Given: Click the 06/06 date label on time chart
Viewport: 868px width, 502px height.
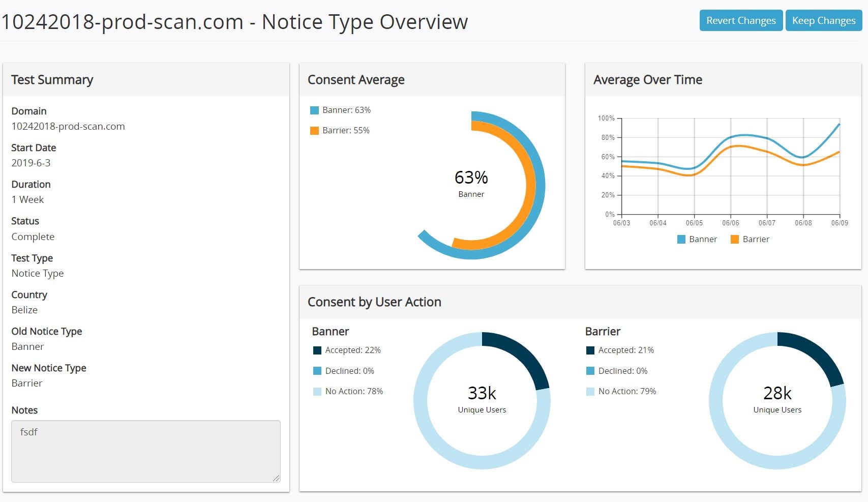Looking at the screenshot, I should pos(730,223).
